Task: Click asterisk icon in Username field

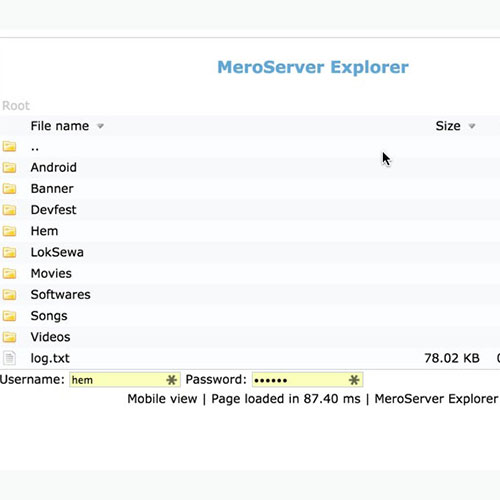Action: tap(172, 380)
